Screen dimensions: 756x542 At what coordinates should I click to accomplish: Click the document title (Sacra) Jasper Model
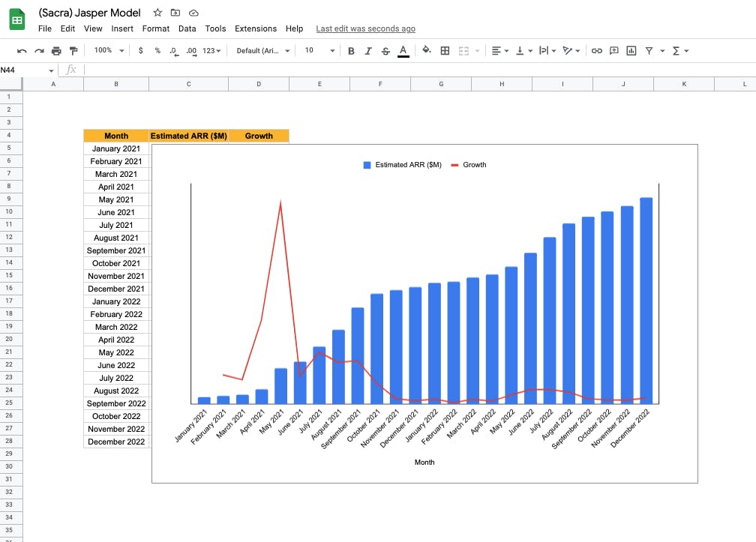tap(90, 13)
